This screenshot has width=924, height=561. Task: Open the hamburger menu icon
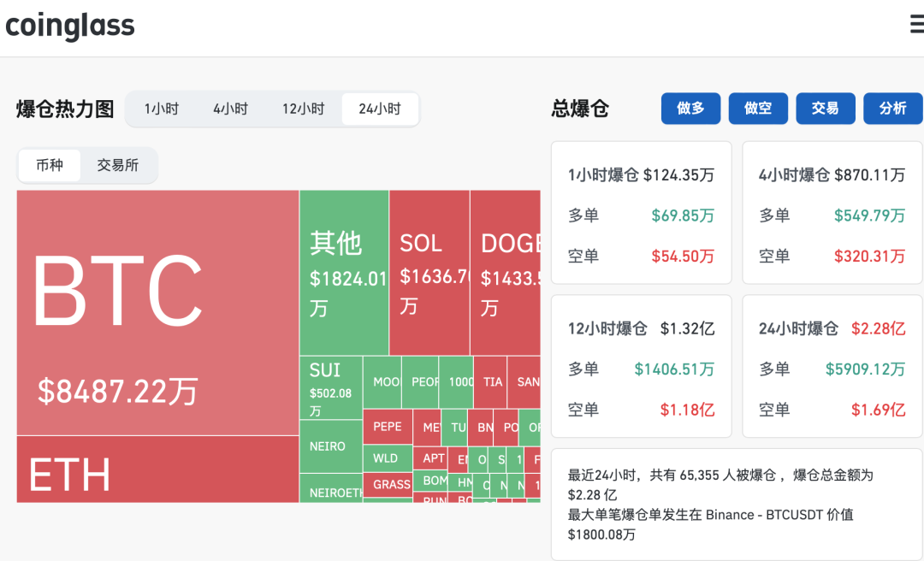[917, 24]
